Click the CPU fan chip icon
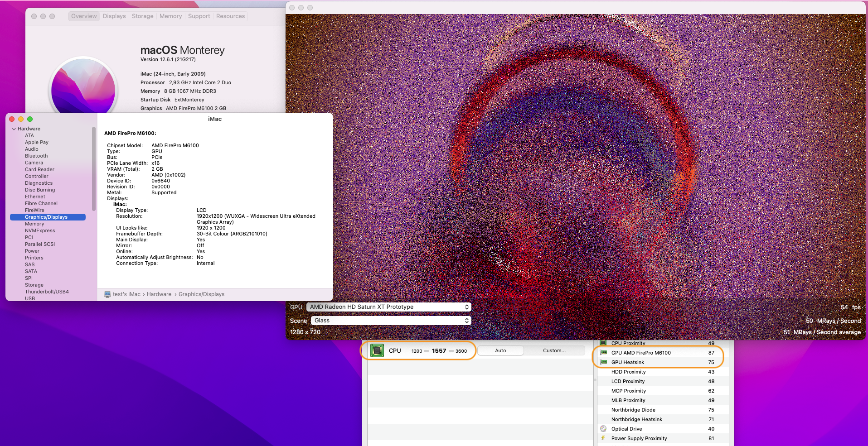 click(x=377, y=350)
